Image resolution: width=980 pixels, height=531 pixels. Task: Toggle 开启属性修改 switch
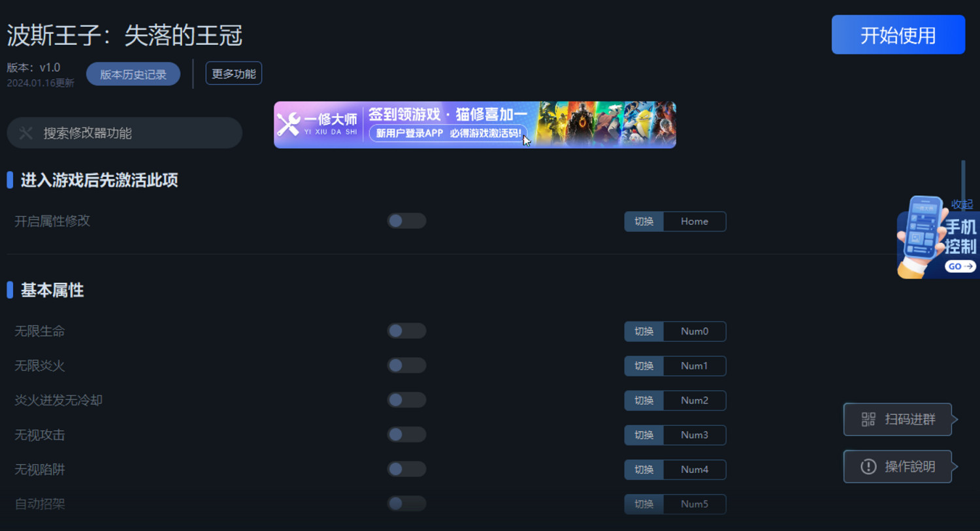pos(406,221)
